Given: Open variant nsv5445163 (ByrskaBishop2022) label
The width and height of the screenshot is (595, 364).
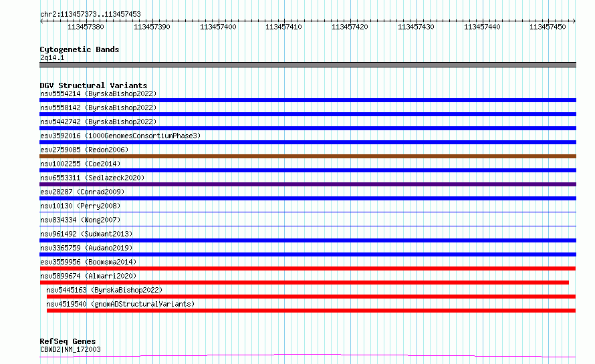Looking at the screenshot, I should (104, 290).
